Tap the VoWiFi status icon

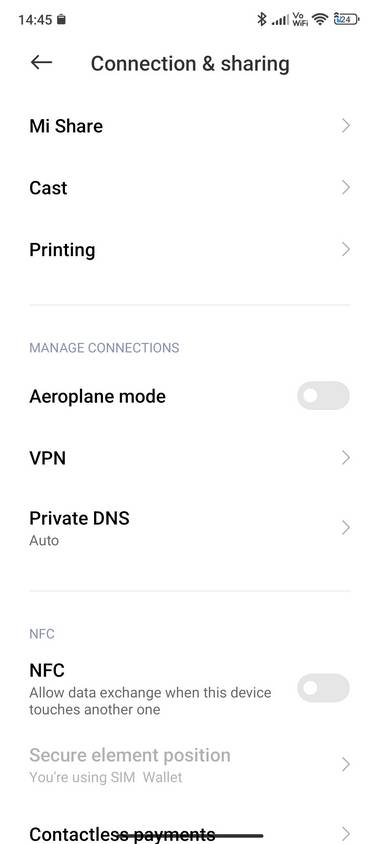click(x=300, y=19)
